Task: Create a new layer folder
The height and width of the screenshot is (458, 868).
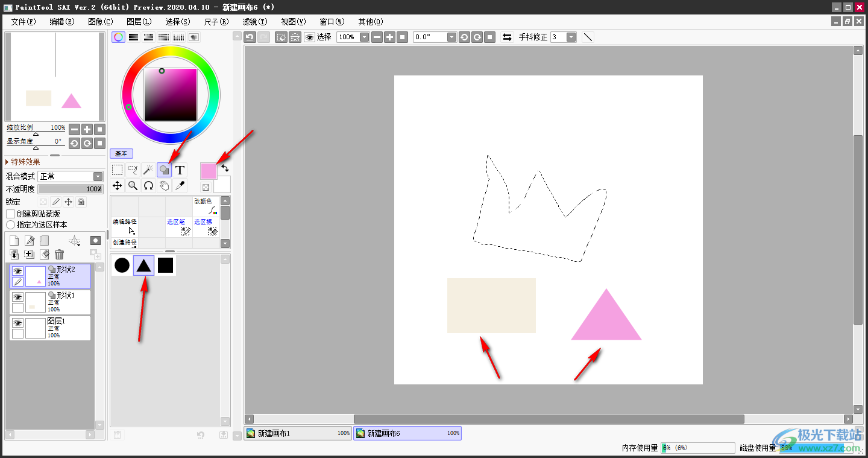Action: tap(44, 241)
